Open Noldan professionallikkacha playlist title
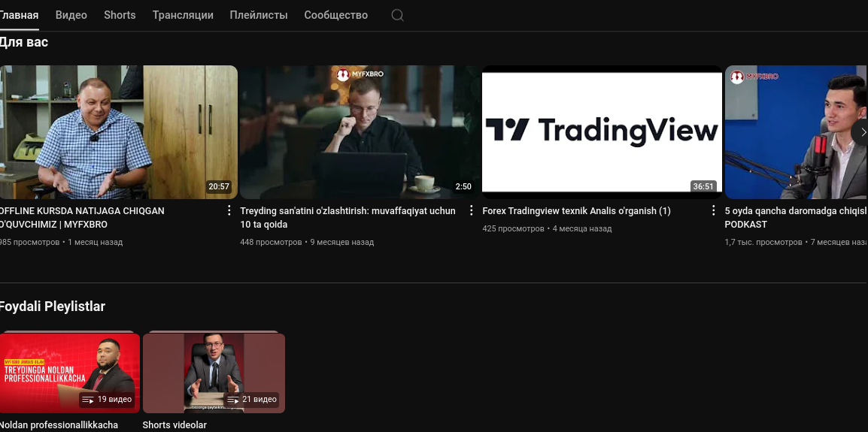Image resolution: width=868 pixels, height=432 pixels. point(59,424)
